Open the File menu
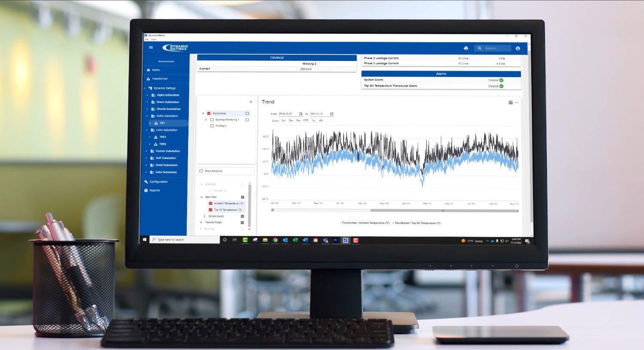 coord(147,39)
